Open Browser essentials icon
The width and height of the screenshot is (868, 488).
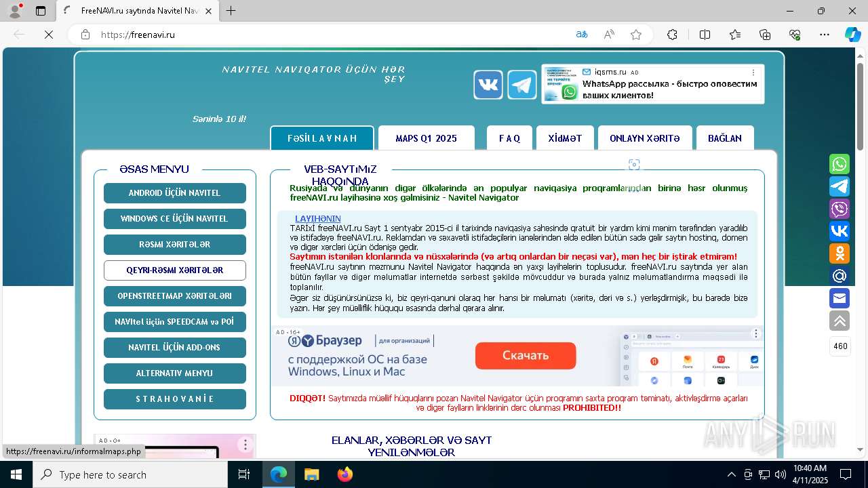pos(795,35)
